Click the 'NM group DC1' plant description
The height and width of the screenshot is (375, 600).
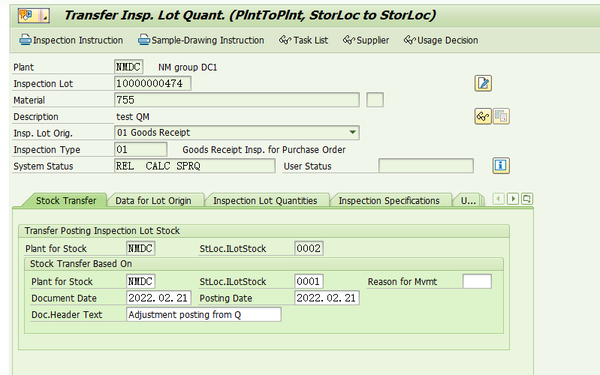(x=188, y=67)
